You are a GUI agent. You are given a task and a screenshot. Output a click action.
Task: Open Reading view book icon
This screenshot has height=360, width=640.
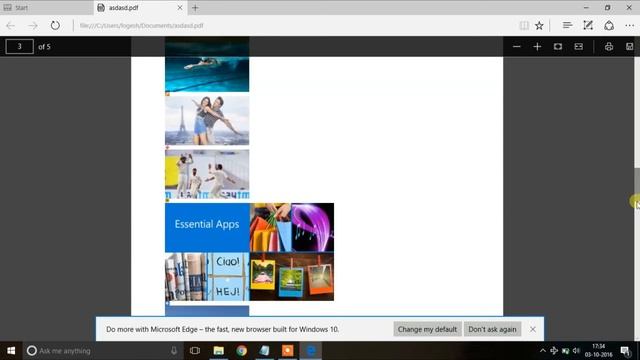pos(524,26)
